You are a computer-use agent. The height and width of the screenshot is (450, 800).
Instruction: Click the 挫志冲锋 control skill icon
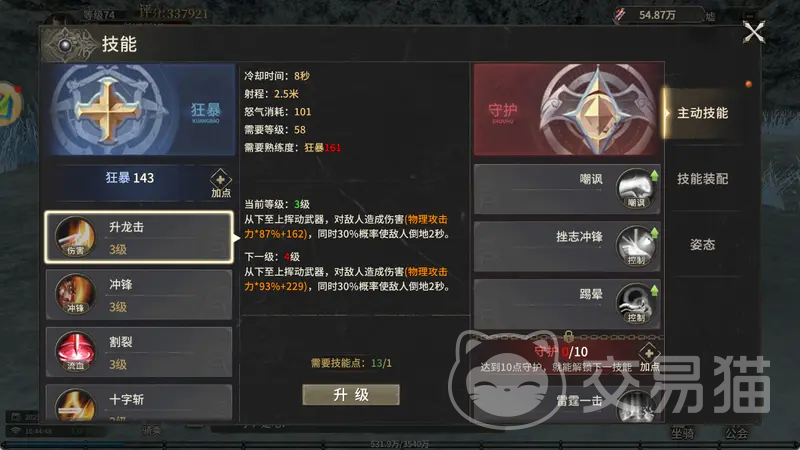pyautogui.click(x=636, y=246)
